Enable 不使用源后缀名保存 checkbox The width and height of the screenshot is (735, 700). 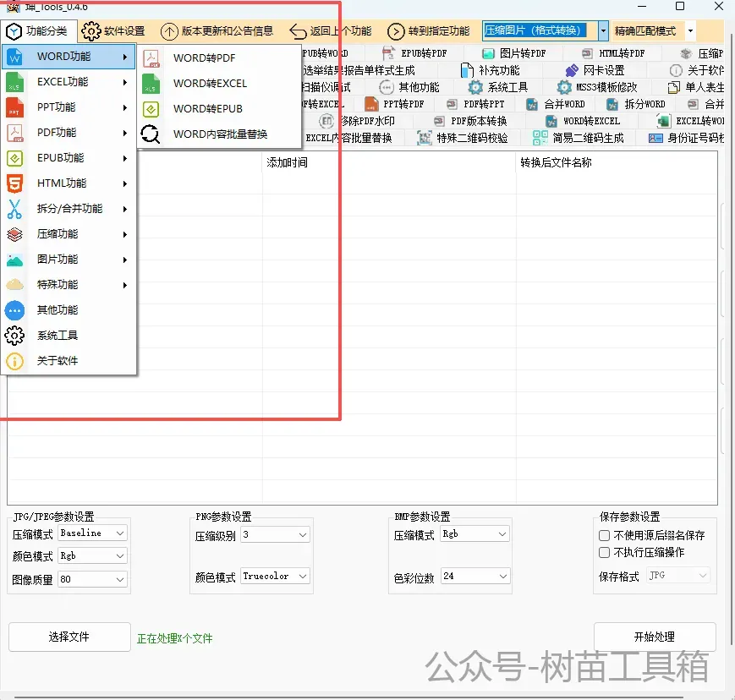(x=604, y=535)
